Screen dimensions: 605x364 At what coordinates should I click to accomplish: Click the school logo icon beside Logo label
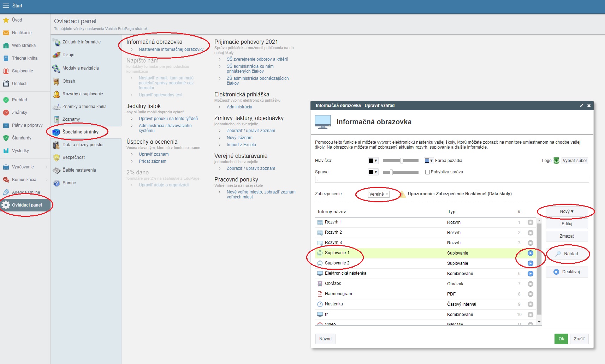(x=556, y=161)
